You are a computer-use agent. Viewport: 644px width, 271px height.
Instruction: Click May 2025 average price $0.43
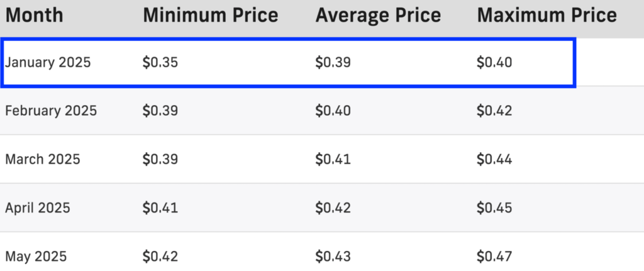click(x=333, y=257)
